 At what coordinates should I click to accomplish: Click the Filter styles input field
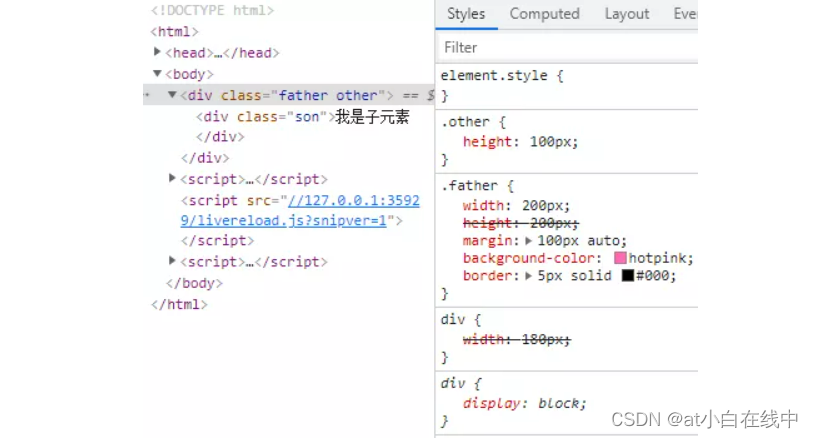point(568,48)
